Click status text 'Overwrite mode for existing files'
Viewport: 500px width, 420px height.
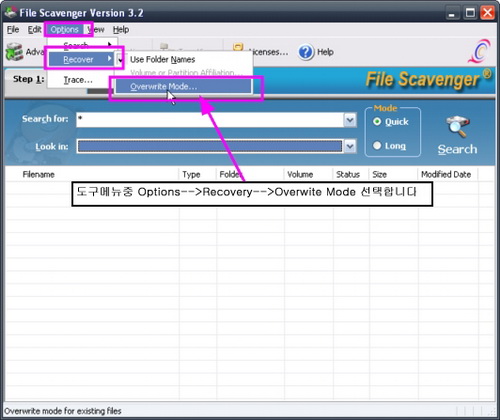(x=63, y=411)
